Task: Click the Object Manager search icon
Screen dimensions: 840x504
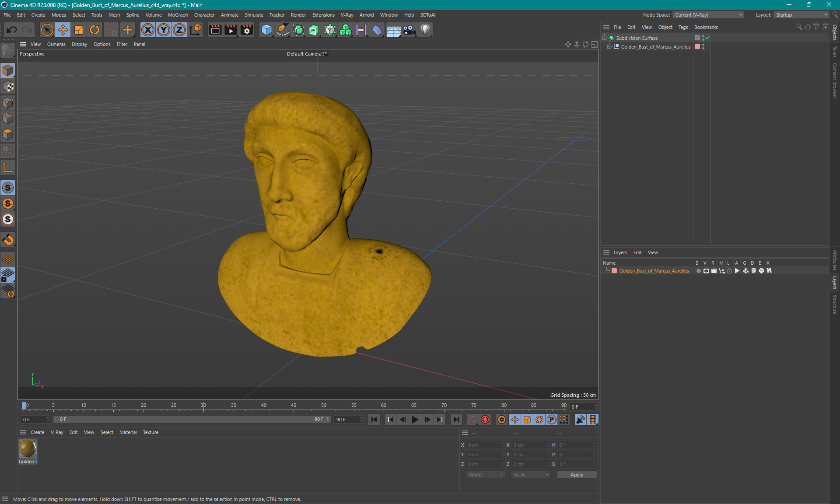Action: point(799,27)
